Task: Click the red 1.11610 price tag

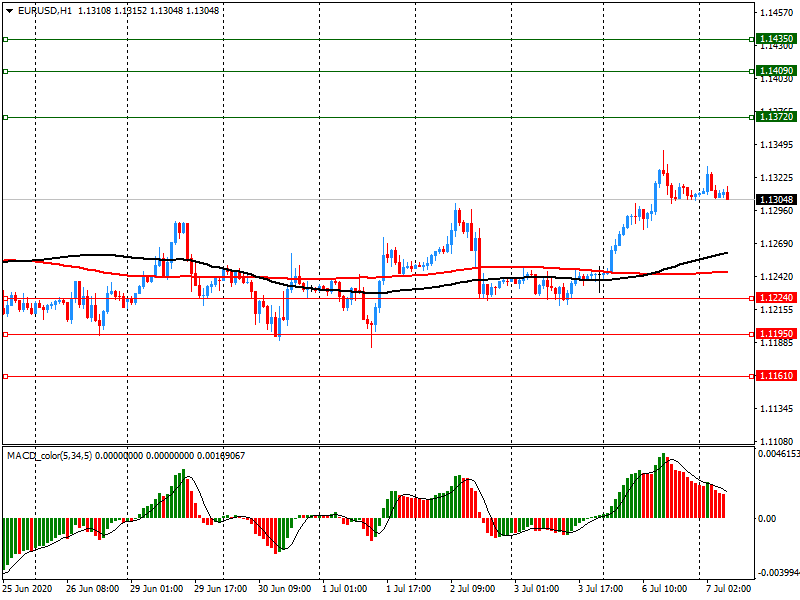Action: coord(776,376)
